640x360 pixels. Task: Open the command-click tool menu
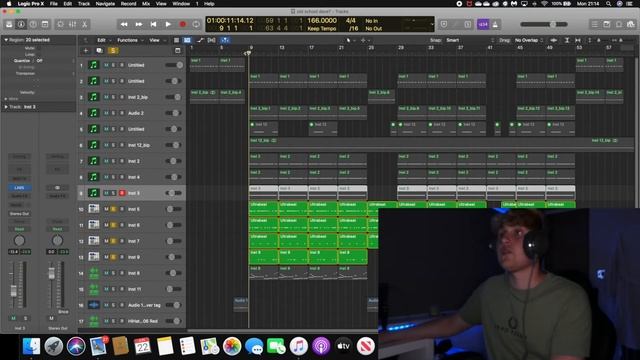click(x=364, y=40)
